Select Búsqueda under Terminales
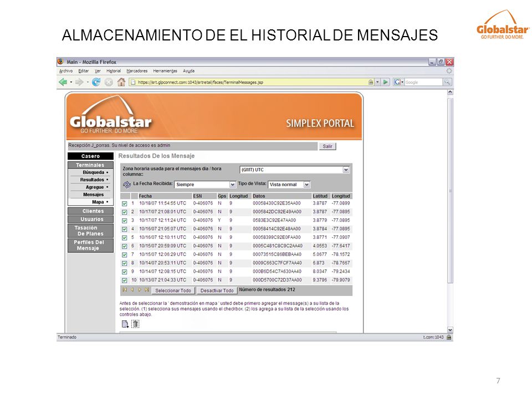This screenshot has height=399, width=532. [93, 172]
